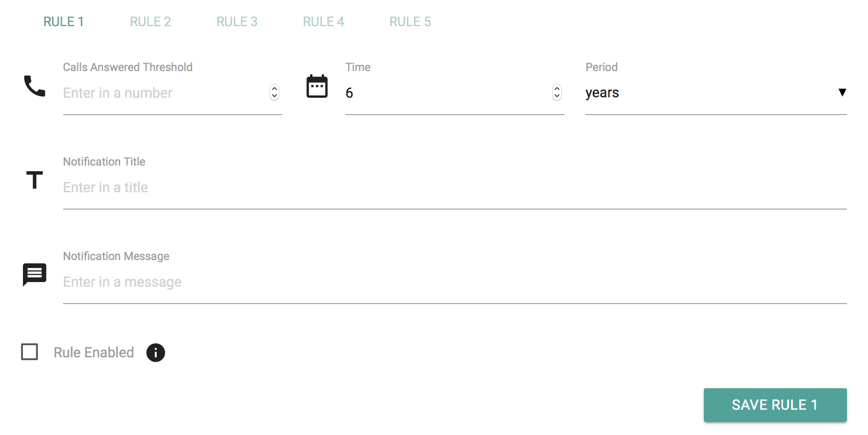
Task: Click the dropdown arrow for Period
Action: coord(842,93)
